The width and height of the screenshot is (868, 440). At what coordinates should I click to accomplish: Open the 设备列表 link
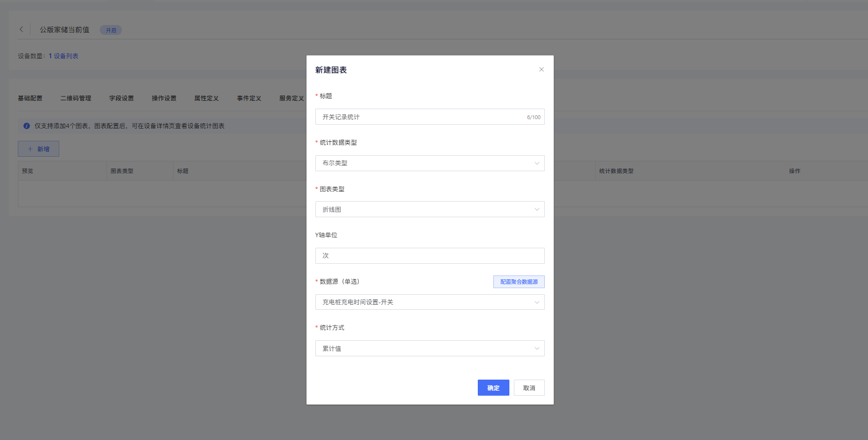(66, 56)
